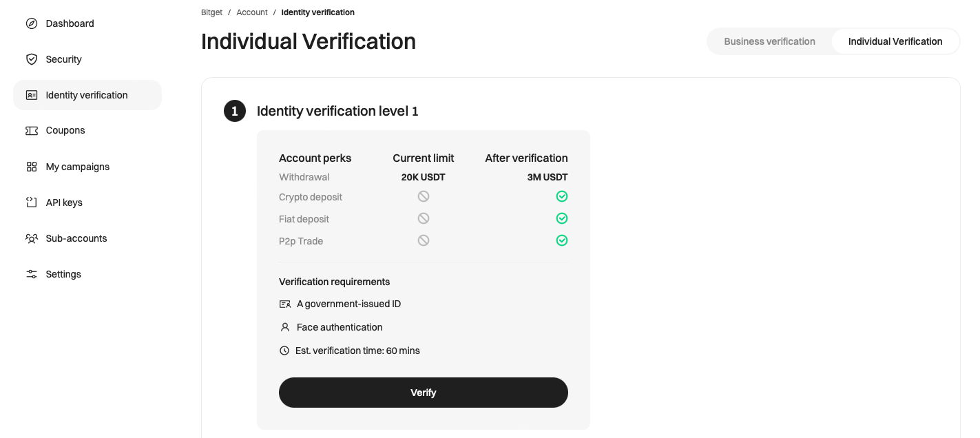Switch to Business verification tab
Image resolution: width=980 pixels, height=438 pixels.
pos(769,41)
